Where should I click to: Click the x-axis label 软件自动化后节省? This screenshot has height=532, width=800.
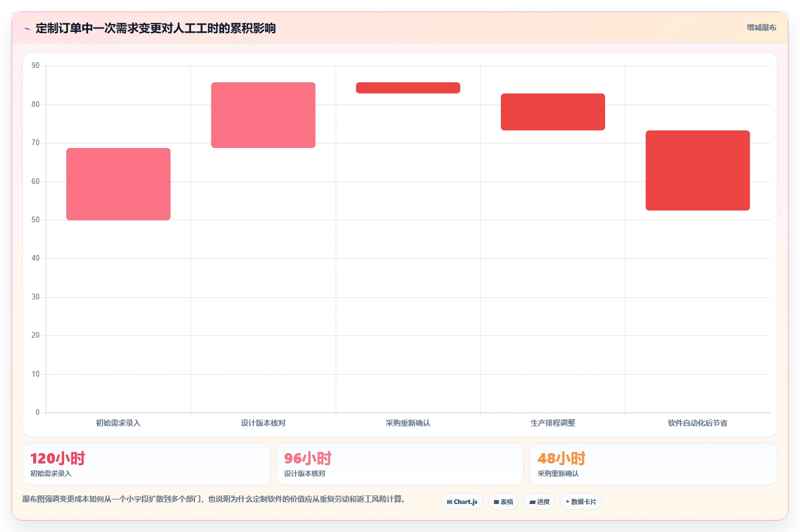(x=698, y=423)
